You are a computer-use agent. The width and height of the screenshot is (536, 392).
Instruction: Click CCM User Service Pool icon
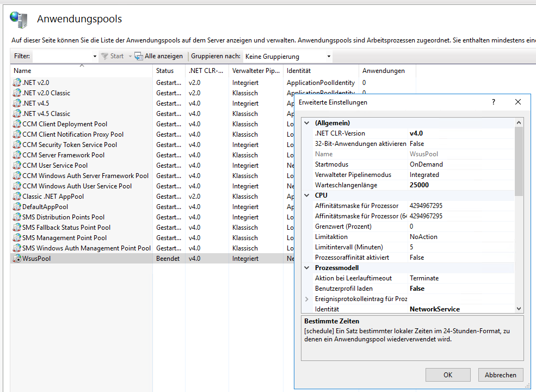17,165
